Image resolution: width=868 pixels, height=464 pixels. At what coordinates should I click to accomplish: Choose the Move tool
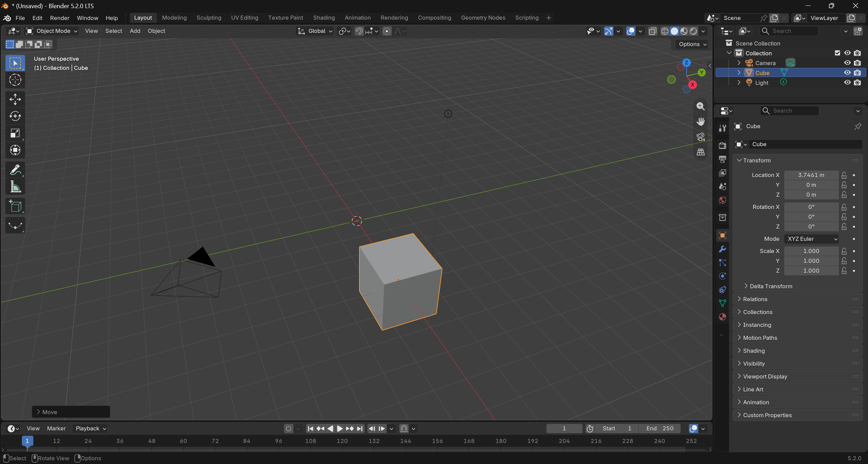[15, 99]
